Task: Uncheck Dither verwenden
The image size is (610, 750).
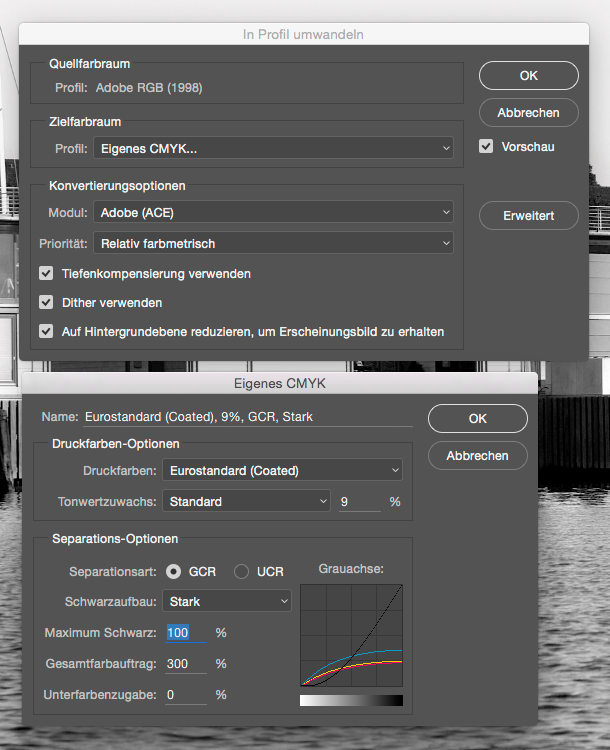Action: pos(46,302)
